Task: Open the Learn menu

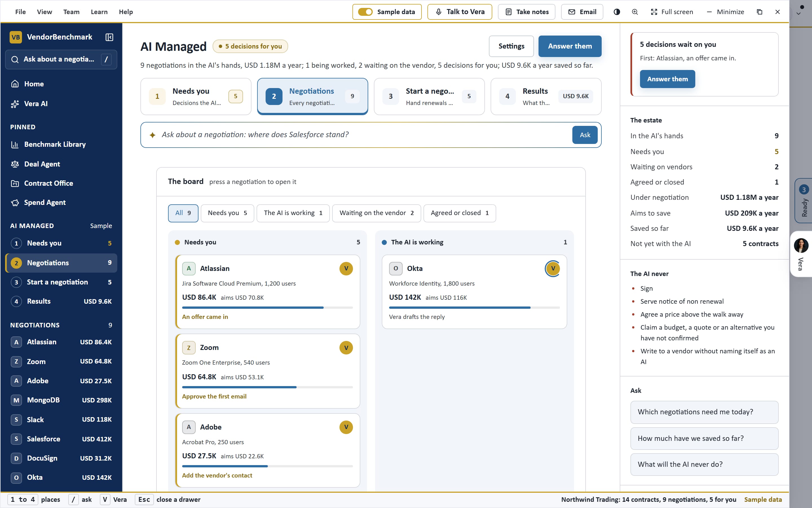Action: click(99, 12)
